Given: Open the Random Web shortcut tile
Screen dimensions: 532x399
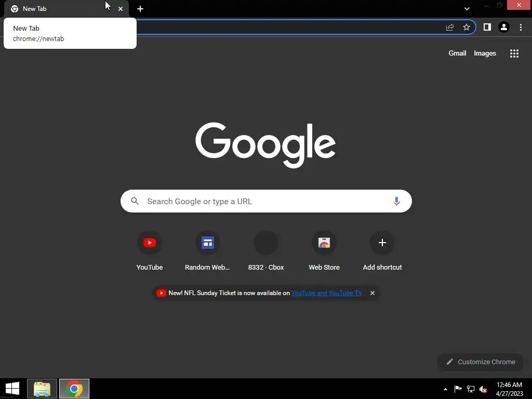Looking at the screenshot, I should tap(208, 251).
